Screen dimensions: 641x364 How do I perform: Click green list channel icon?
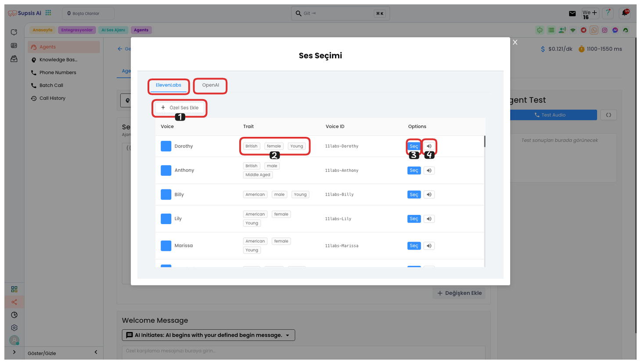click(551, 30)
